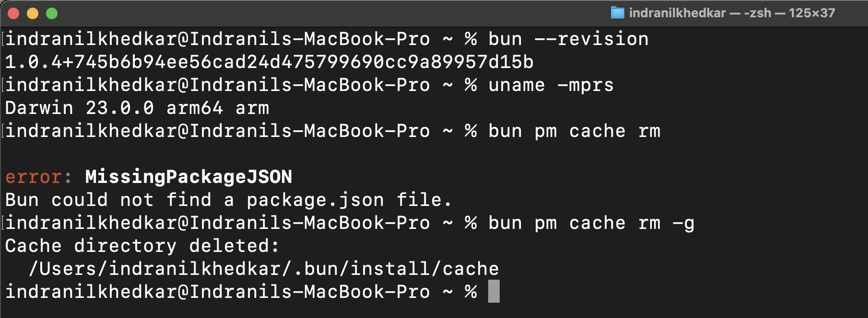Click the yellow minimize traffic light
Image resolution: width=868 pixels, height=318 pixels.
[x=32, y=13]
